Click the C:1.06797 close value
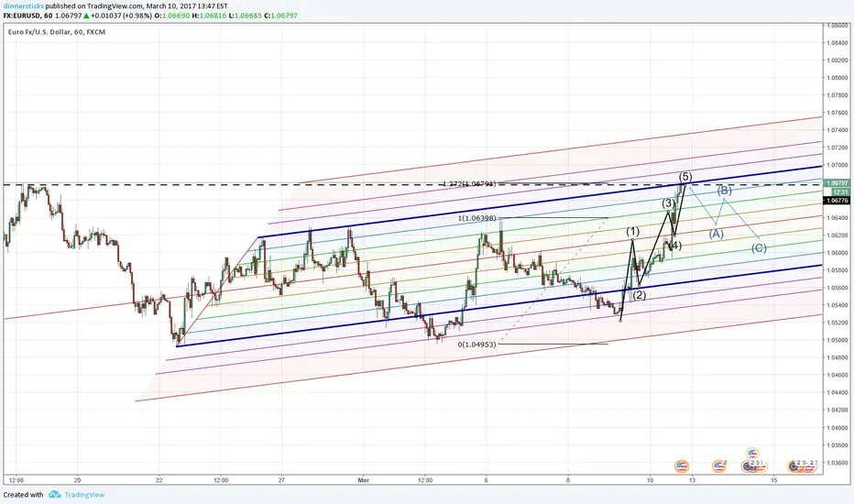Screen dimensions: 854x504 pos(281,16)
